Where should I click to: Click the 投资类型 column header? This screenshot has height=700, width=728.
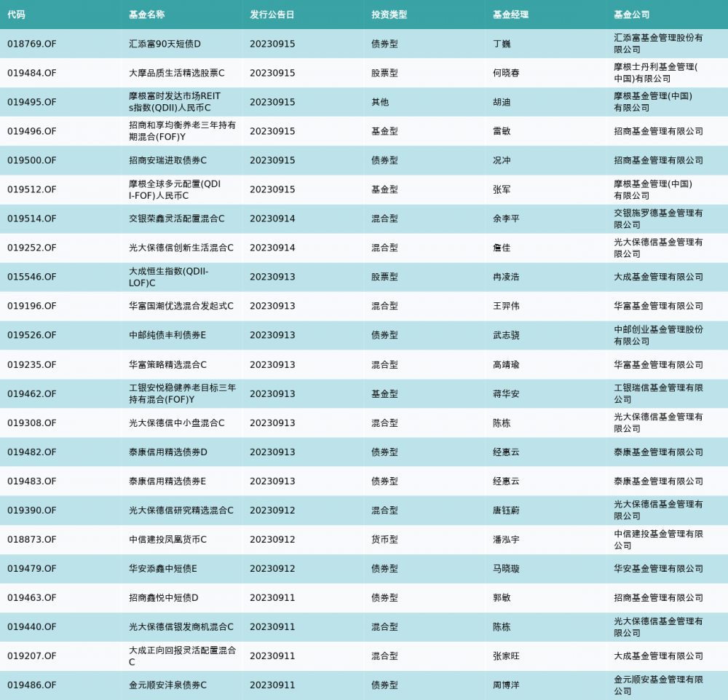coord(389,15)
